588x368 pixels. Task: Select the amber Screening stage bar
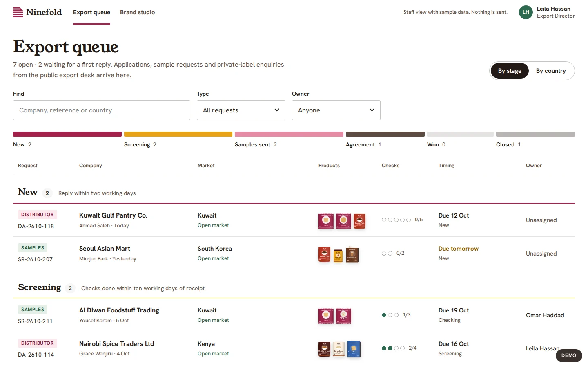178,134
